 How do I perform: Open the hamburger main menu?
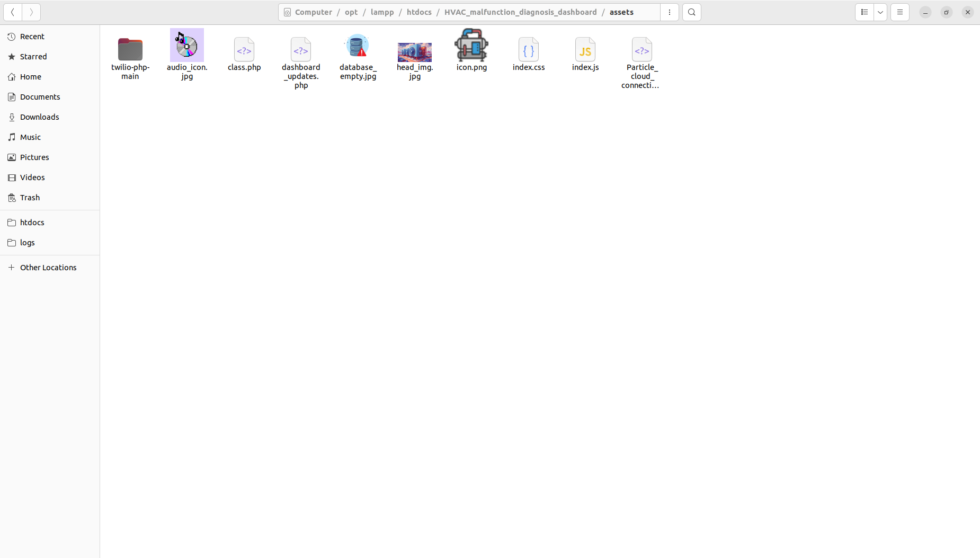900,12
